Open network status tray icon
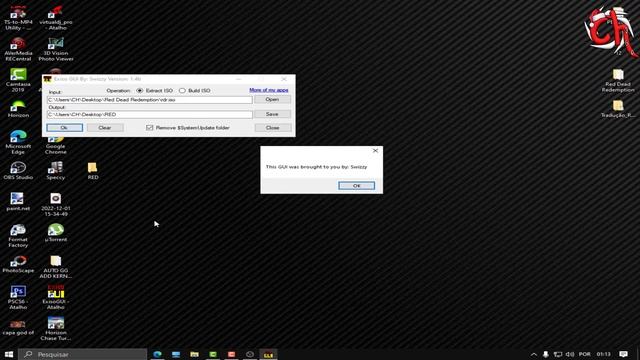640x360 pixels. (558, 354)
